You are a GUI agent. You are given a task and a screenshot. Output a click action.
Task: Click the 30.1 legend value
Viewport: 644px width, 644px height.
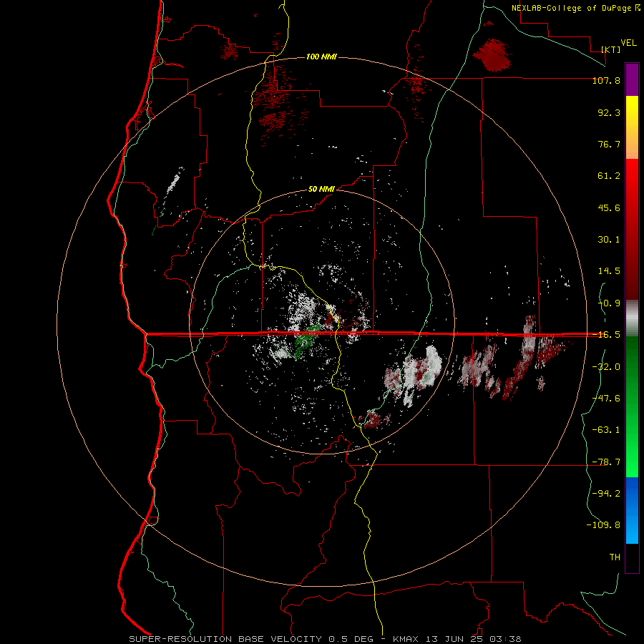pyautogui.click(x=609, y=240)
